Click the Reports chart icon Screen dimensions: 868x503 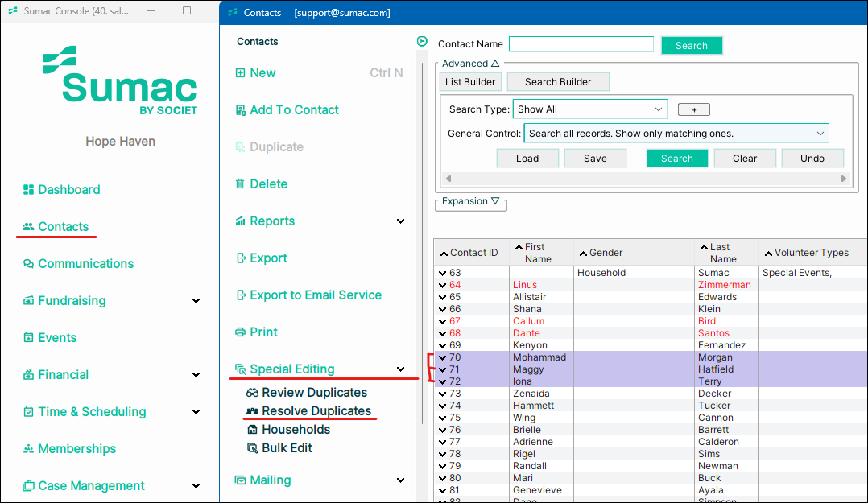tap(240, 221)
